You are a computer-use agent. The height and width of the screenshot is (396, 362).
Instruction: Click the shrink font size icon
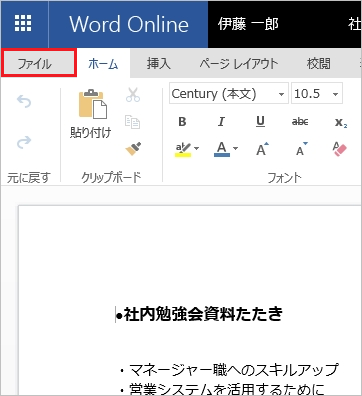(302, 149)
